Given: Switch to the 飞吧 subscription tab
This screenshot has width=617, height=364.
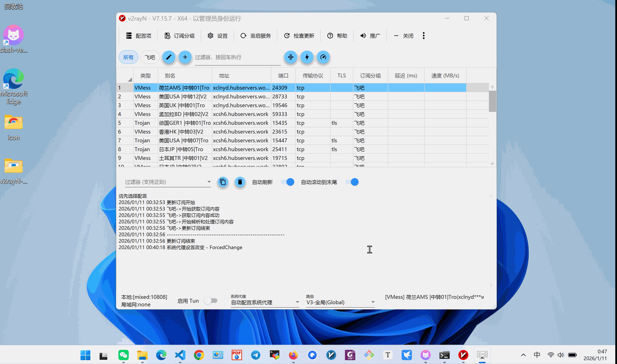Looking at the screenshot, I should click(150, 57).
